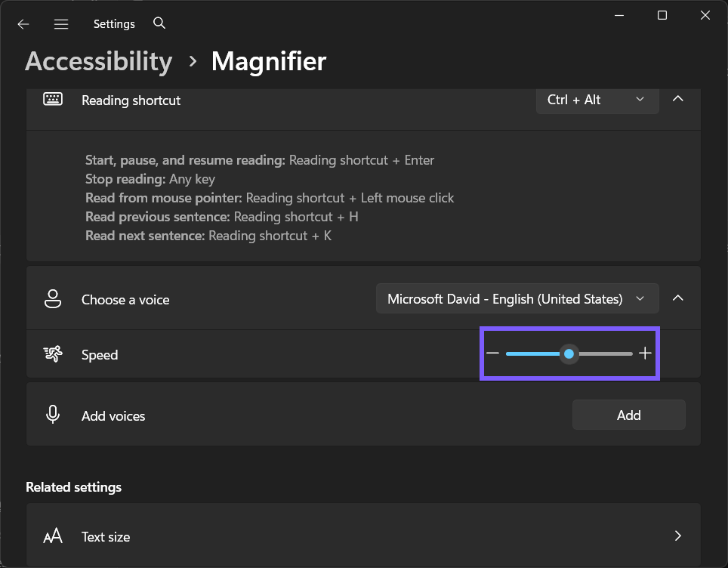Screen dimensions: 728x568
Task: Open Text size with its chevron
Action: tap(678, 536)
